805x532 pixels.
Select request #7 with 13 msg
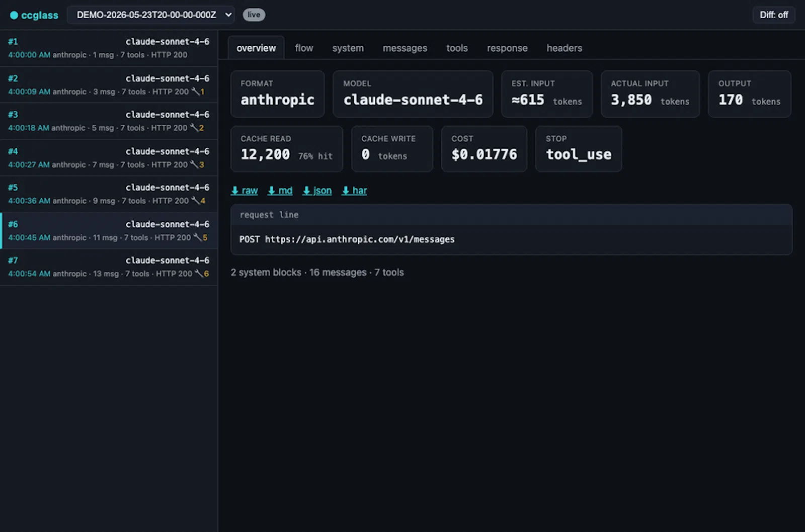[x=109, y=267]
